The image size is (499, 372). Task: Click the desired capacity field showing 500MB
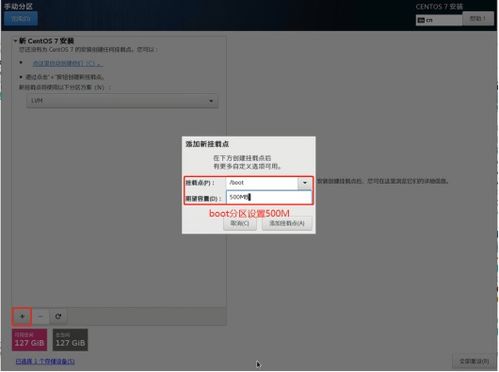pos(269,197)
